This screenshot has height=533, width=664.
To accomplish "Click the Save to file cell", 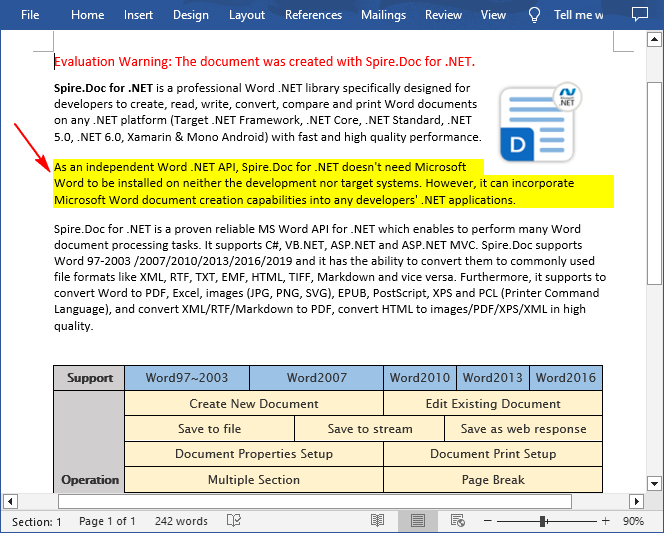I will (209, 429).
